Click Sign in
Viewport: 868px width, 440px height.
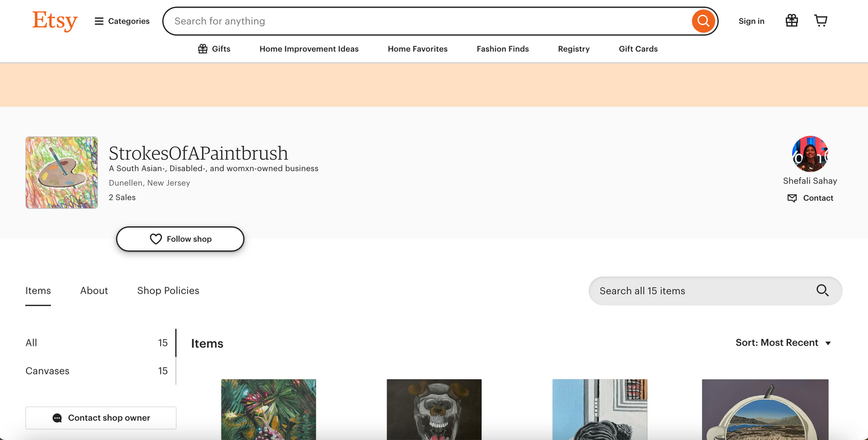click(x=751, y=21)
